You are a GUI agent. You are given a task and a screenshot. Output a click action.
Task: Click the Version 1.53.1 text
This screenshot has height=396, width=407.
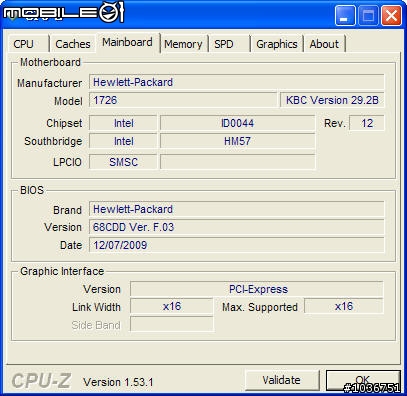pos(118,382)
